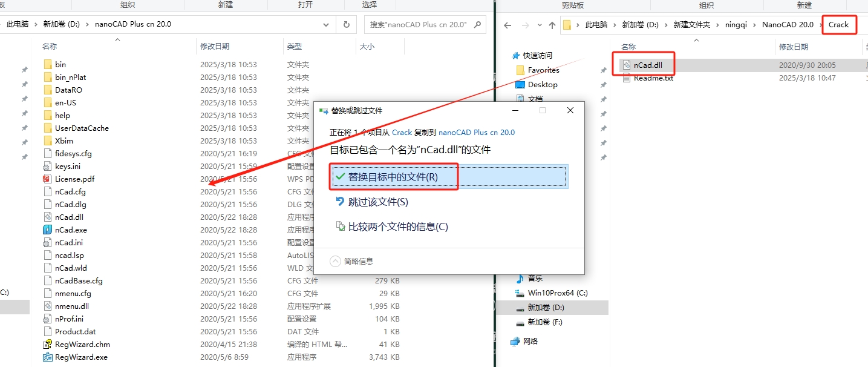Screen dimensions: 868x367
Task: Sort Crack window by 名称 column
Action: [x=628, y=47]
